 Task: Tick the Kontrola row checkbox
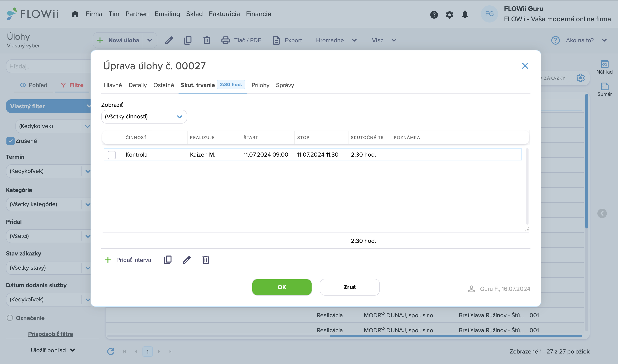tap(112, 155)
